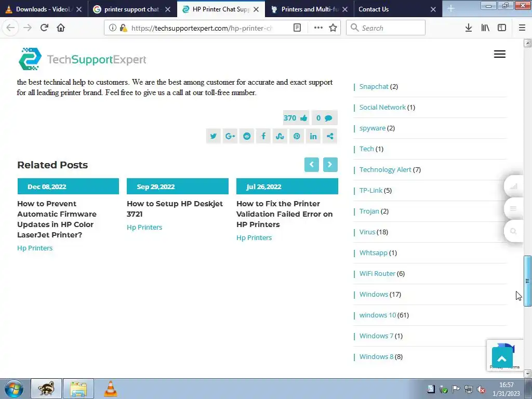The height and width of the screenshot is (399, 532).
Task: Open the generic share icon
Action: [x=330, y=136]
